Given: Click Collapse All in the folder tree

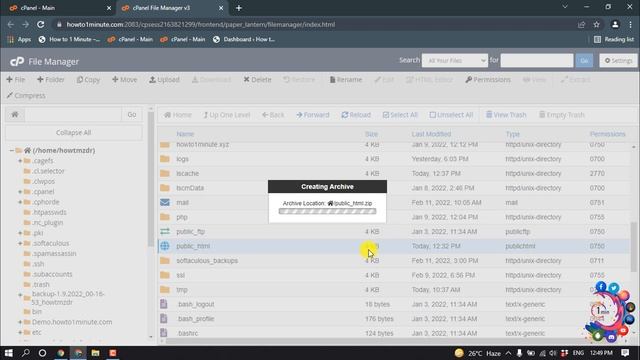Looking at the screenshot, I should tap(73, 133).
